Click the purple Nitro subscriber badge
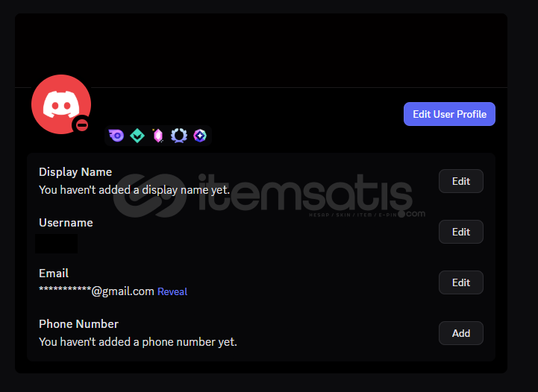 click(116, 136)
